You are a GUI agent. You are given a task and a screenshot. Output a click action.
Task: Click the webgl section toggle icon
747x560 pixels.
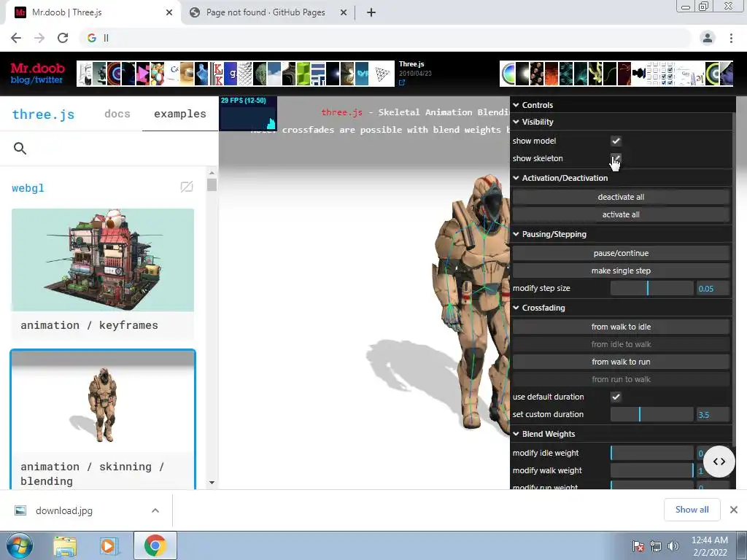click(187, 187)
